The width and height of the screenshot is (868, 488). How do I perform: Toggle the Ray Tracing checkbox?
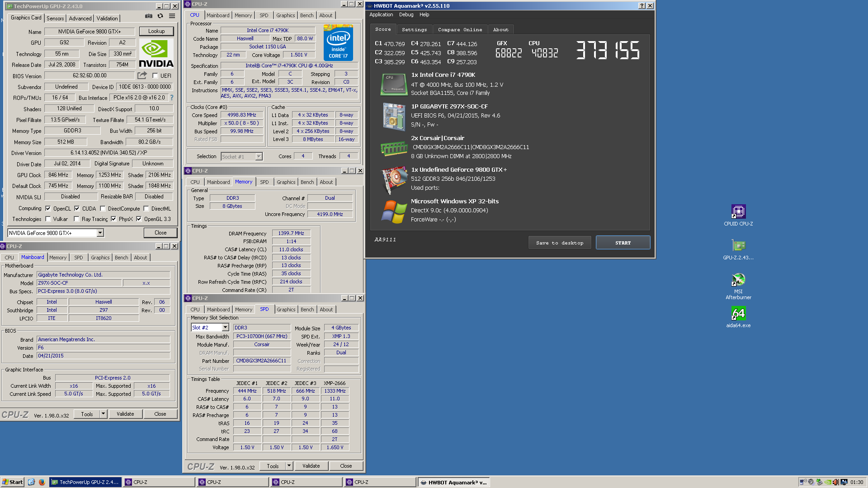point(76,219)
